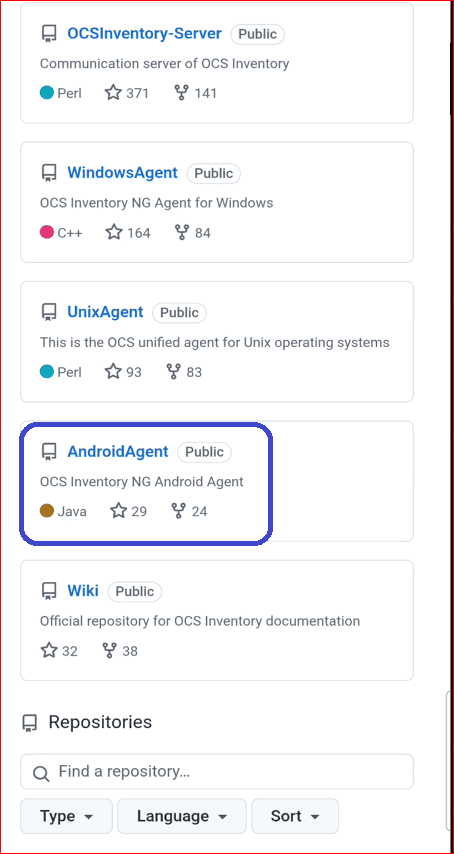This screenshot has width=454, height=854.
Task: Click the star count icon for WindowsAgent
Action: click(114, 233)
